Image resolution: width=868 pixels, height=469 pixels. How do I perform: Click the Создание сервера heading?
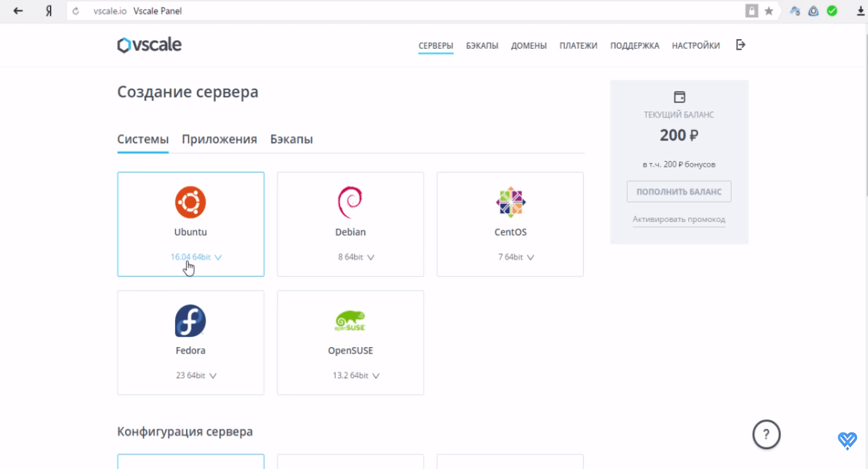(x=188, y=92)
